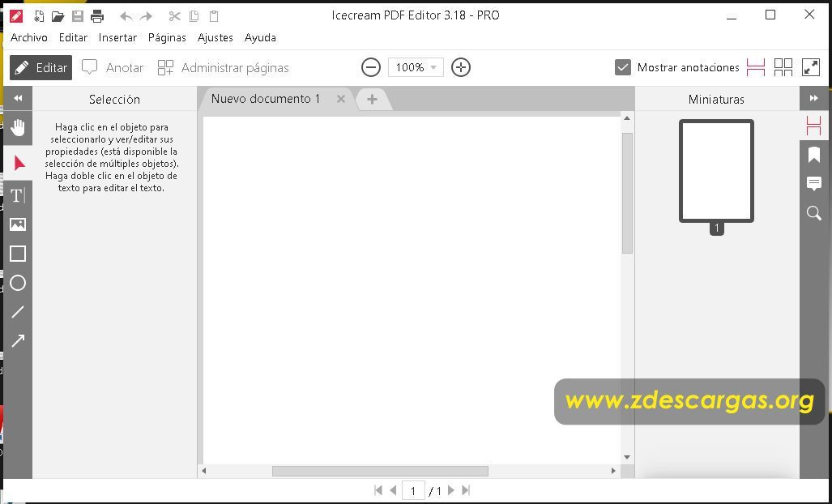
Task: Select page 1 thumbnail in Miniaturas
Action: pos(716,171)
